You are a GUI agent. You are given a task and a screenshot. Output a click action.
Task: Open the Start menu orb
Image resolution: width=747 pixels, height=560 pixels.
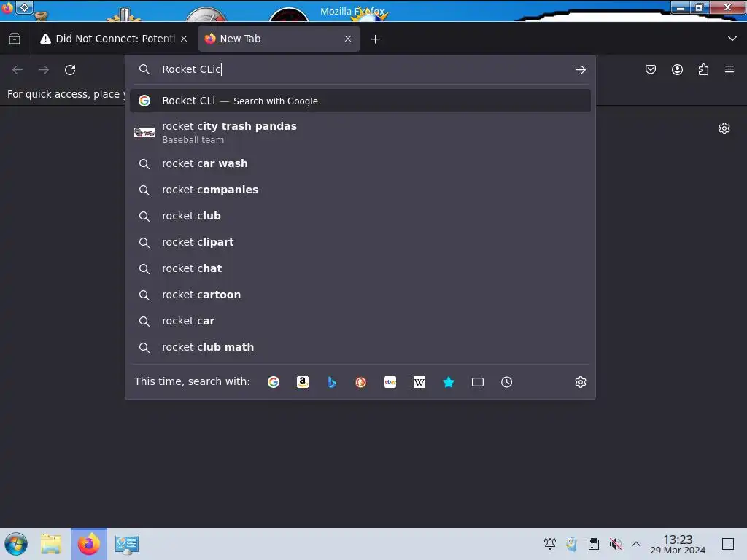click(16, 544)
